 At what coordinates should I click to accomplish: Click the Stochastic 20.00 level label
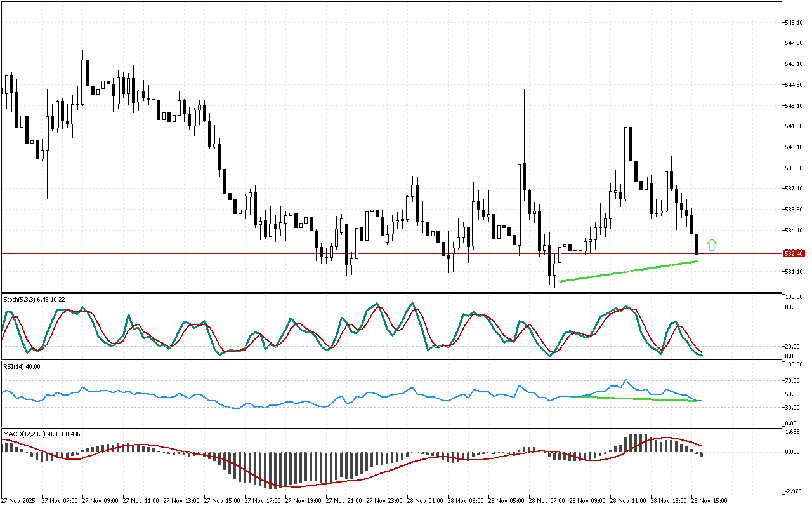[x=793, y=347]
